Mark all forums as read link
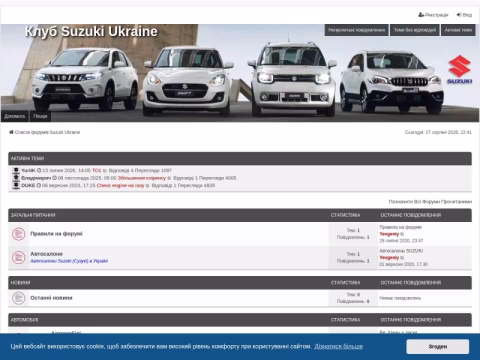The height and width of the screenshot is (360, 480). tap(430, 202)
